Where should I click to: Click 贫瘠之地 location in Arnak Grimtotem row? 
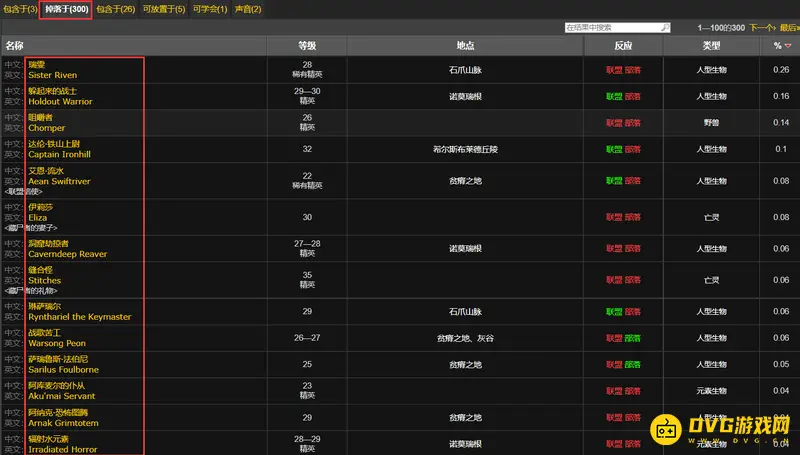465,418
